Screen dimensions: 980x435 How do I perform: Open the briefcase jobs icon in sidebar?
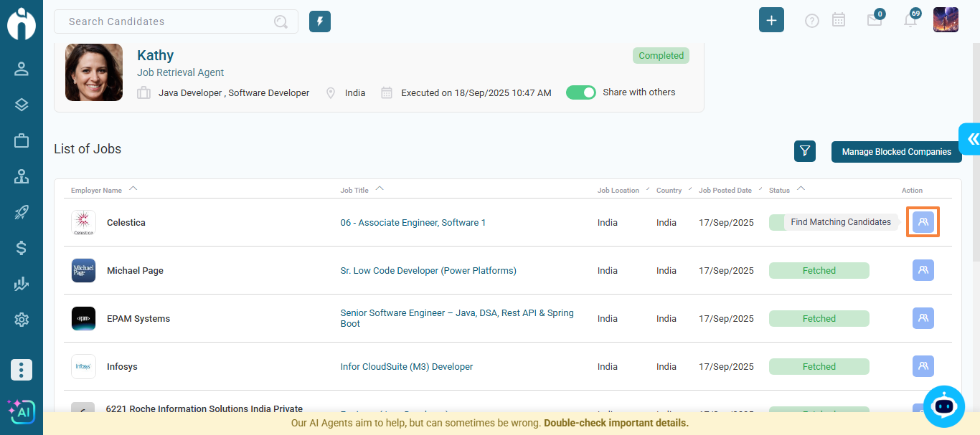coord(22,140)
